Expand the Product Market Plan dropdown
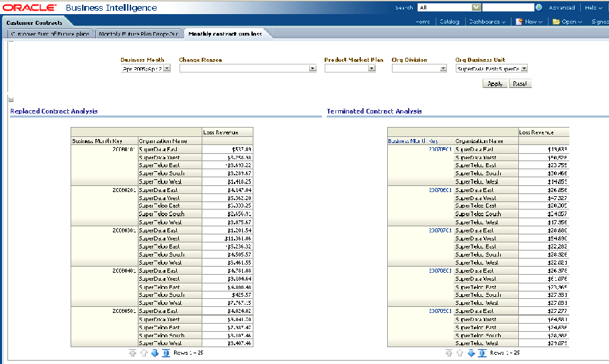 click(x=372, y=69)
